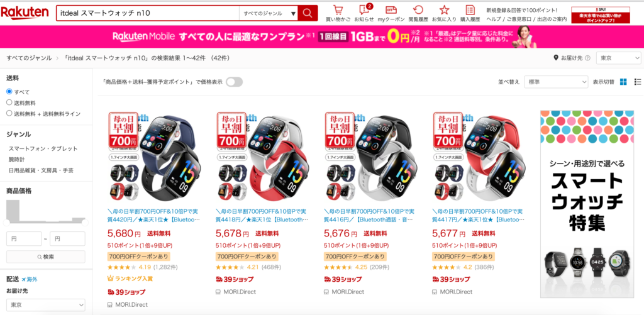Click the right handle of price slider
Screen dimensions: 644x315
click(x=85, y=223)
